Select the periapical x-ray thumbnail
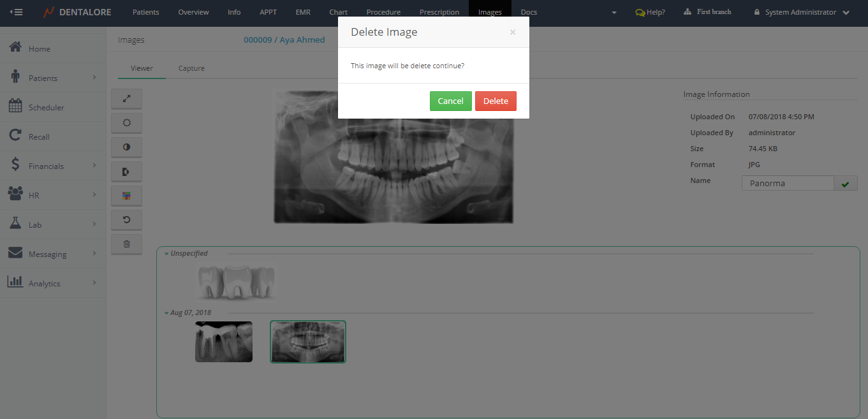This screenshot has height=419, width=868. pyautogui.click(x=224, y=342)
